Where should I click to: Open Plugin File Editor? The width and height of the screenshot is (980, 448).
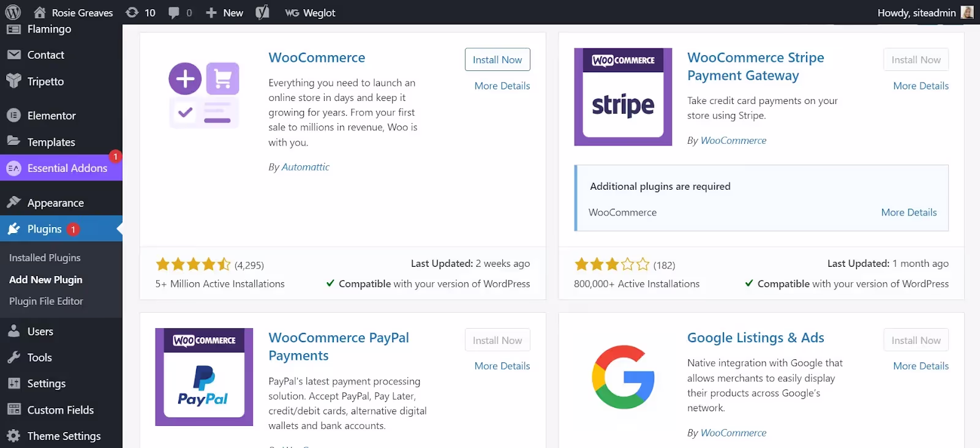[46, 301]
